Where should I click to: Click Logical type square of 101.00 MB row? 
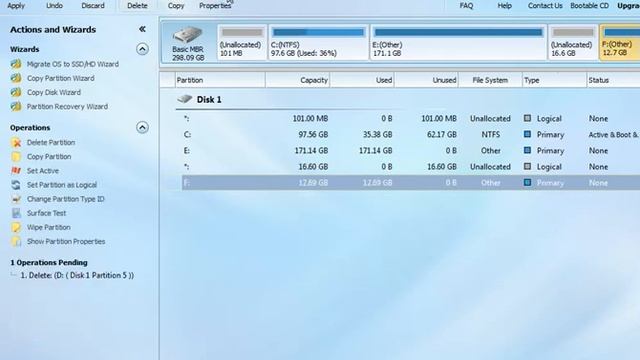(x=527, y=118)
